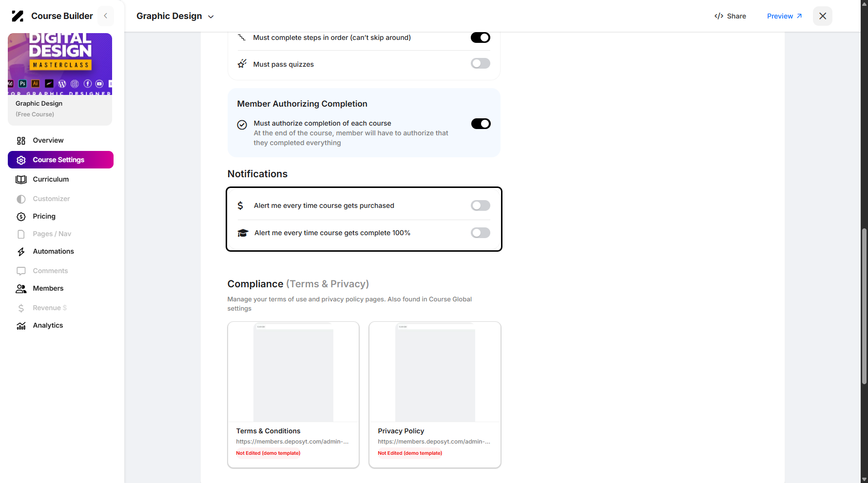Open the Privacy Policy page card
Viewport: 868px width, 483px height.
pos(435,395)
